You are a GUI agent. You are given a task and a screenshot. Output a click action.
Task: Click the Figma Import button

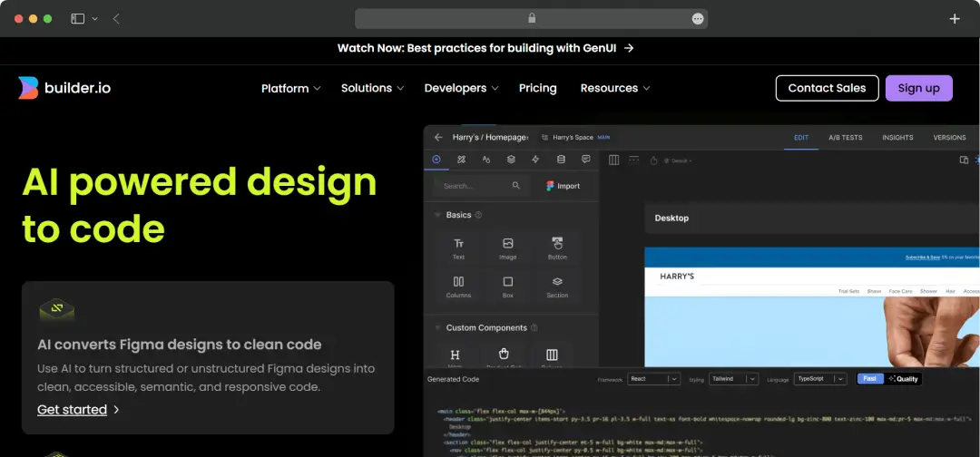coord(563,185)
